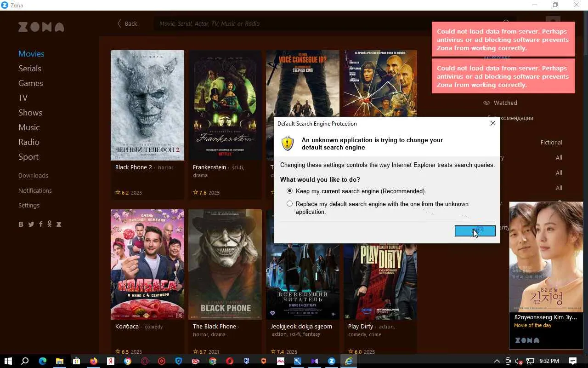Image resolution: width=588 pixels, height=368 pixels.
Task: Open the Movies section
Action: coord(31,54)
